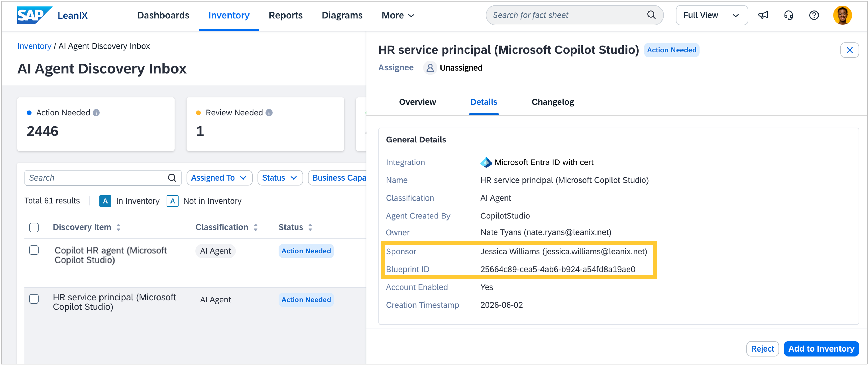The image size is (868, 365).
Task: Open the Action Needed summary card
Action: [96, 124]
